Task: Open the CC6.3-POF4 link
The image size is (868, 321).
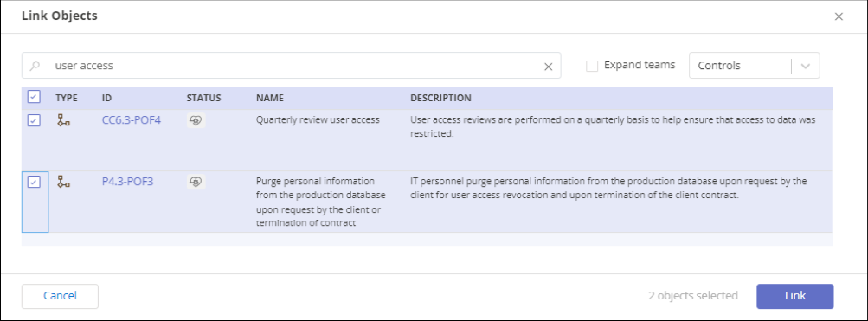Action: pyautogui.click(x=132, y=119)
